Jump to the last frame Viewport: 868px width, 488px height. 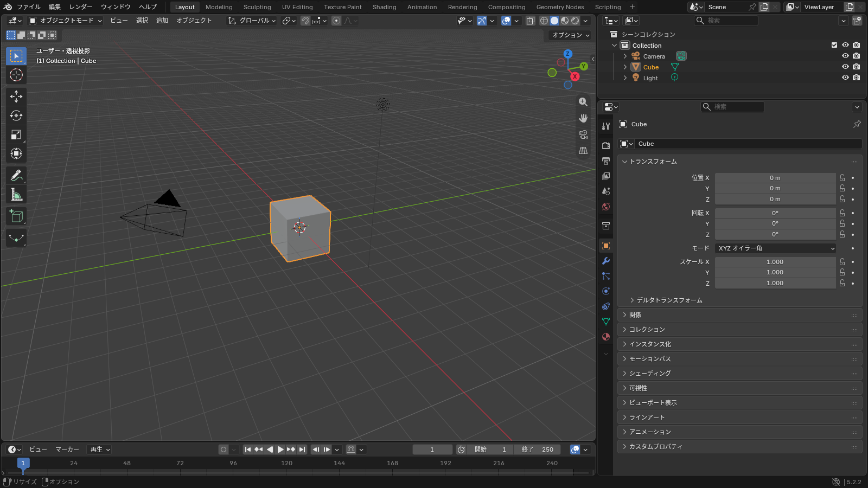pyautogui.click(x=302, y=450)
